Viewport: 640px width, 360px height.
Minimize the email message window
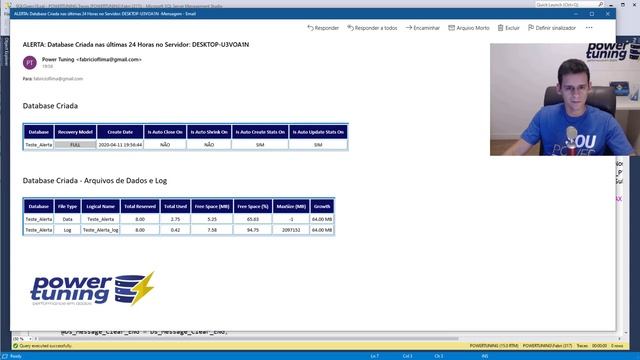coord(576,14)
